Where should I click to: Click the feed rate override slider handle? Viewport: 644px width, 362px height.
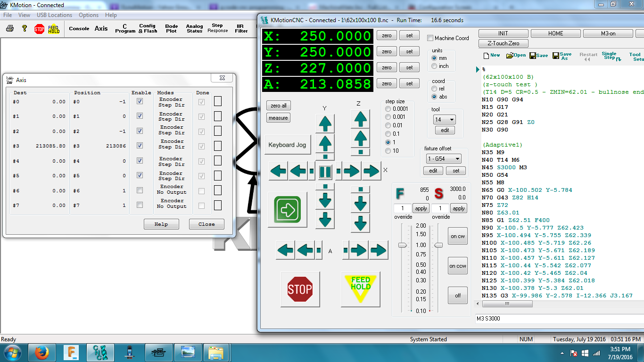(402, 245)
